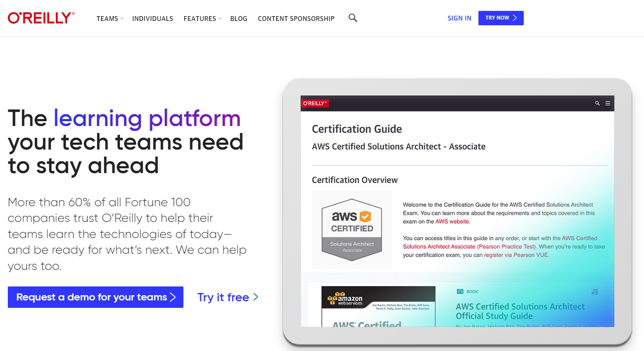Screen dimensions: 644x351
Task: Click the AWS Certified badge image
Action: [352, 230]
